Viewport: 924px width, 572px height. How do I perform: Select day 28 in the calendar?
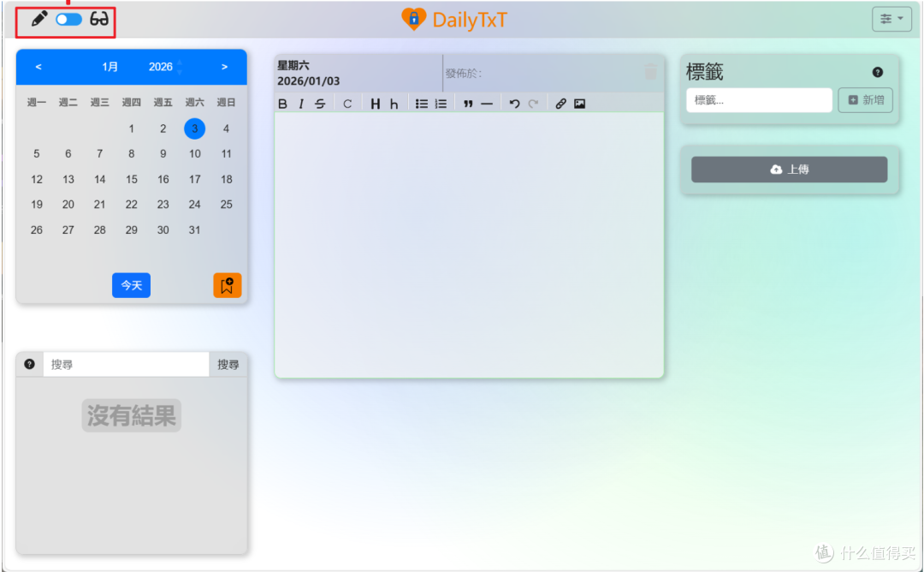pos(99,230)
